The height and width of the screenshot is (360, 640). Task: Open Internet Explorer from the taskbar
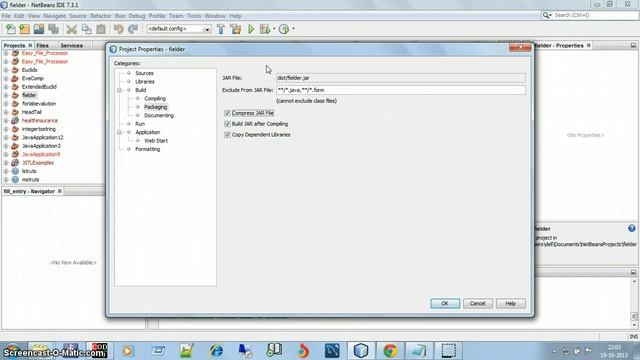pyautogui.click(x=216, y=351)
